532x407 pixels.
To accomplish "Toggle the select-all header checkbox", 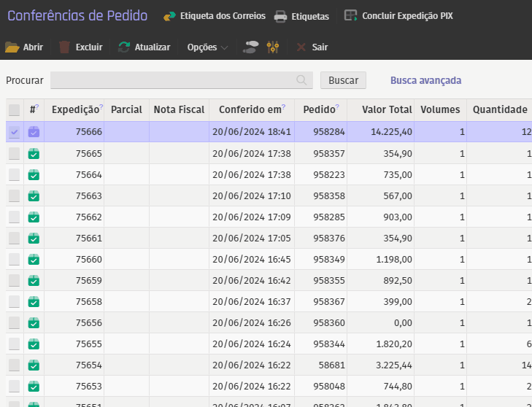I will coord(15,110).
